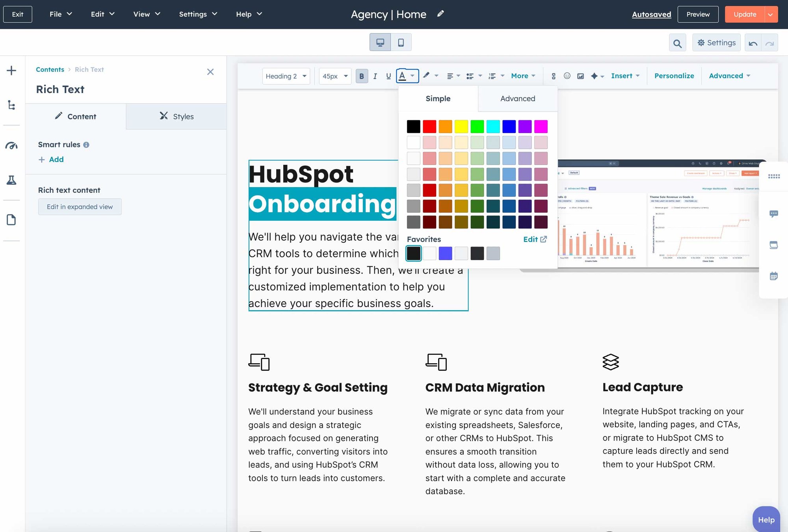Open the Optimize gauge icon in left sidebar

[11, 146]
